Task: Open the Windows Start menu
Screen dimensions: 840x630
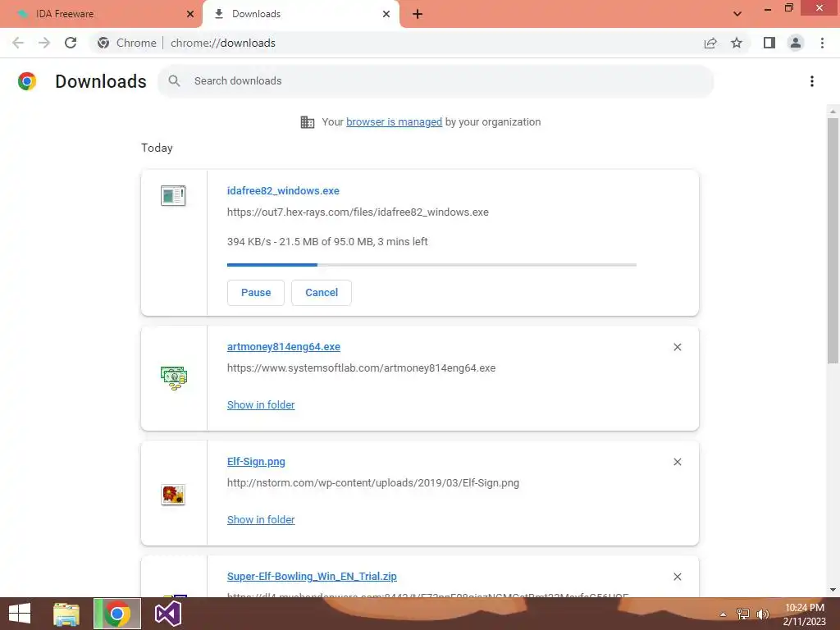Action: pyautogui.click(x=20, y=614)
